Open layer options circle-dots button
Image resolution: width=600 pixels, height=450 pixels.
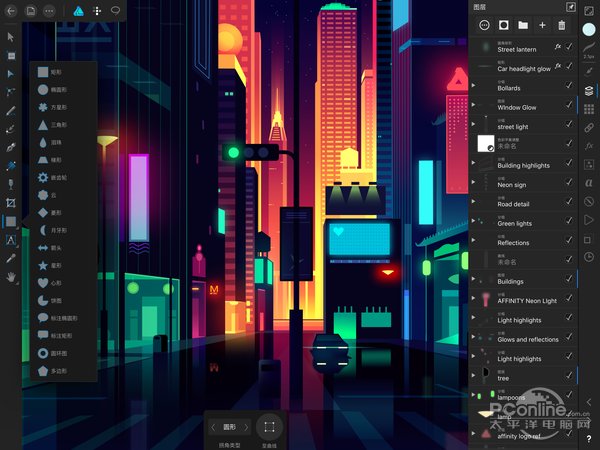[484, 25]
